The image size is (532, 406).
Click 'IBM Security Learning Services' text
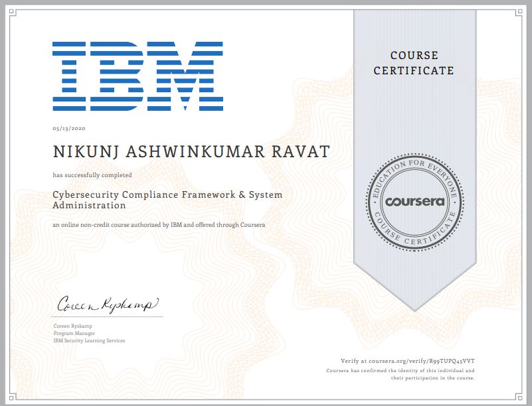(x=89, y=340)
